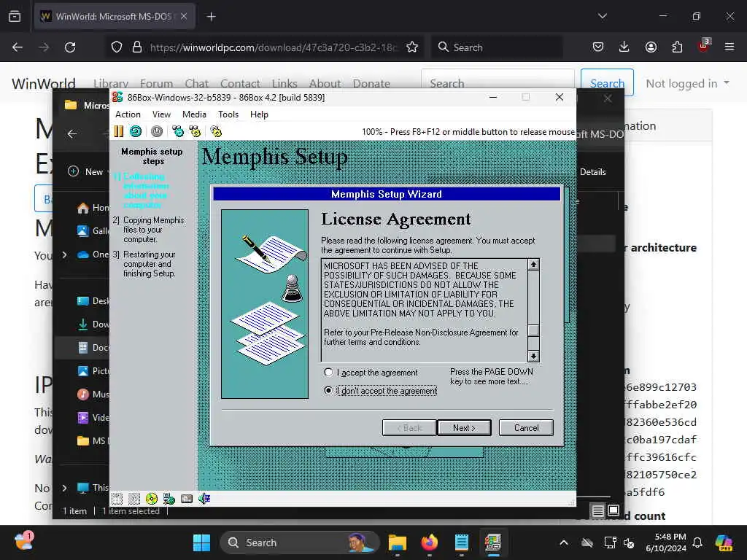Open the Notepad app on the taskbar

pyautogui.click(x=462, y=542)
